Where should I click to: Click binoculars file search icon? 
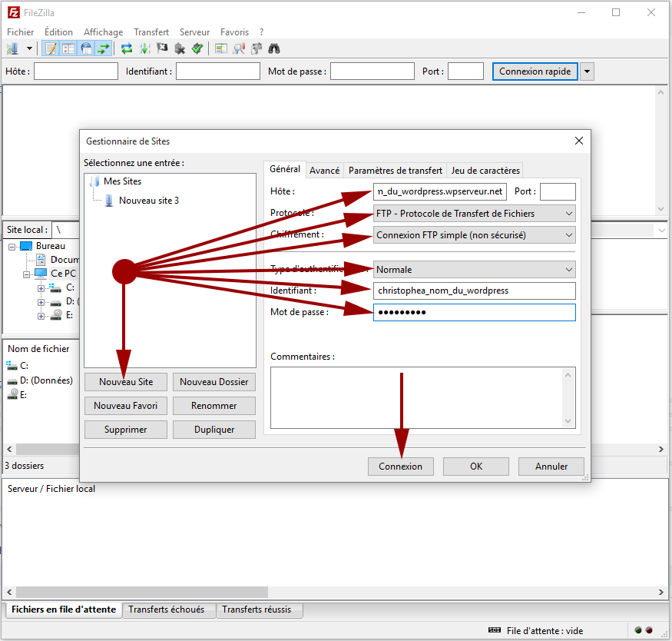pyautogui.click(x=274, y=49)
